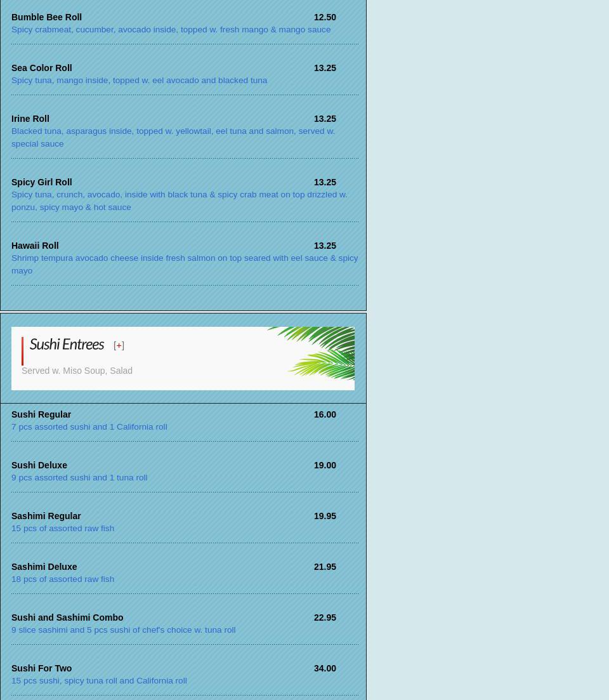Viewport: 609px width, 700px height.
Task: Click the Spicy Girl Roll ingredients description
Action: click(179, 195)
